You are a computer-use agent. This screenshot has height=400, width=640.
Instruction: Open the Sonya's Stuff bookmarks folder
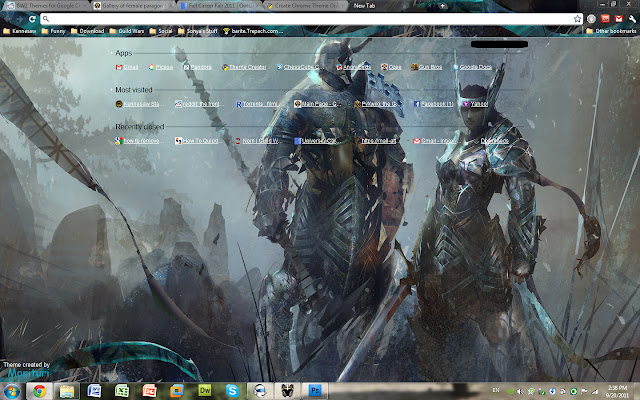(x=198, y=31)
